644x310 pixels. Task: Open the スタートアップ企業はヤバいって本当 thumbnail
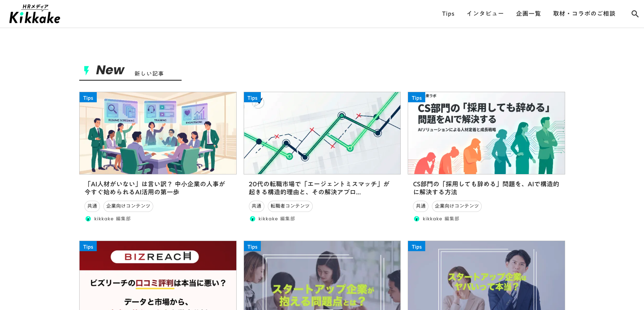[486, 275]
